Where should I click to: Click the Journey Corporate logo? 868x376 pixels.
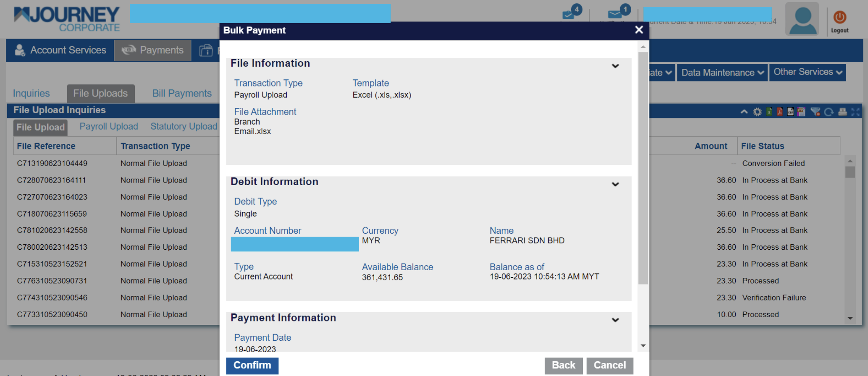pos(67,19)
